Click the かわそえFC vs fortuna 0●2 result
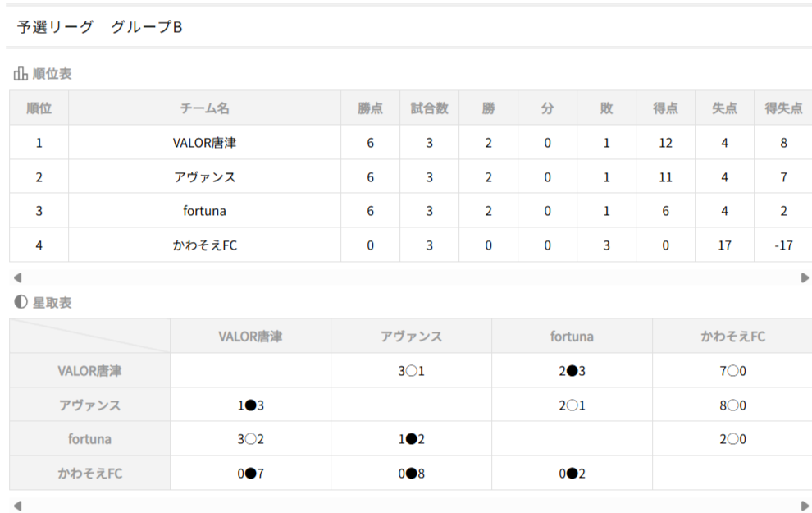The height and width of the screenshot is (513, 812). click(x=572, y=474)
